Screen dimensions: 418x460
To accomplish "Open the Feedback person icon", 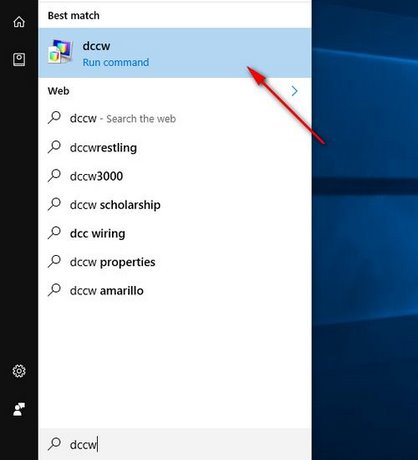I will [x=19, y=409].
